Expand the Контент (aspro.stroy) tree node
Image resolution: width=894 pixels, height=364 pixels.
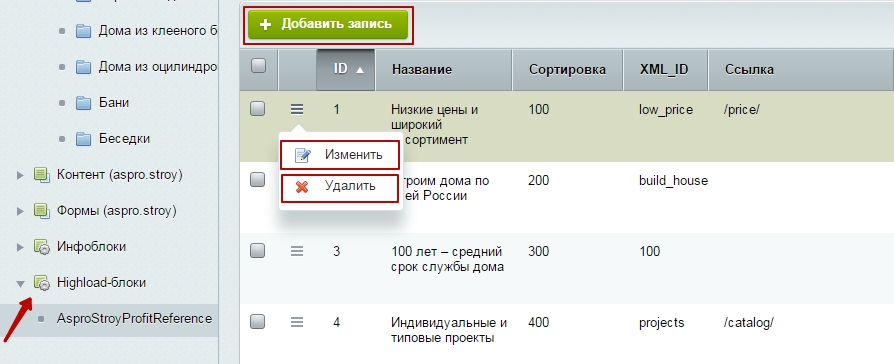[x=21, y=175]
